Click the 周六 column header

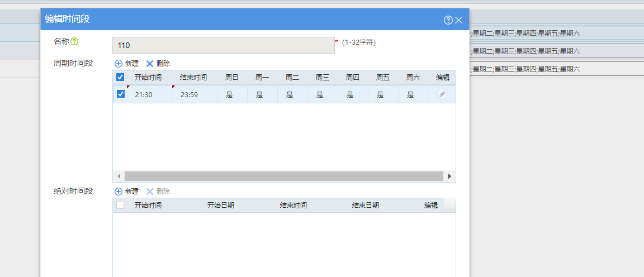(413, 77)
